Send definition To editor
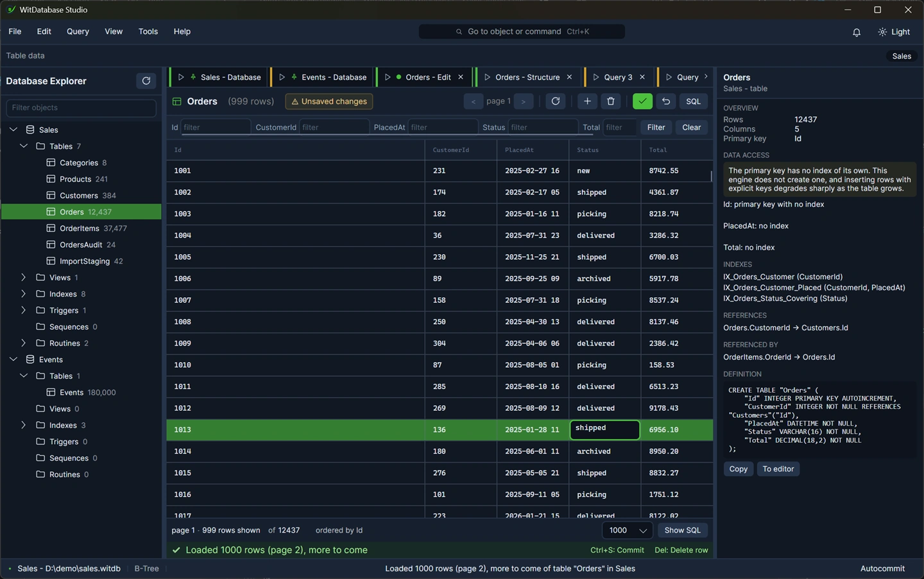 778,469
